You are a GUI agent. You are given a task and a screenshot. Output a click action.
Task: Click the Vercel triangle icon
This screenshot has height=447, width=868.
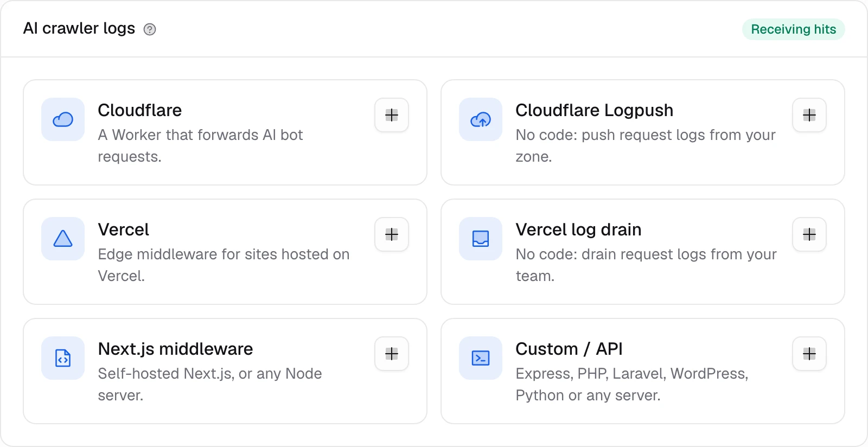coord(63,239)
